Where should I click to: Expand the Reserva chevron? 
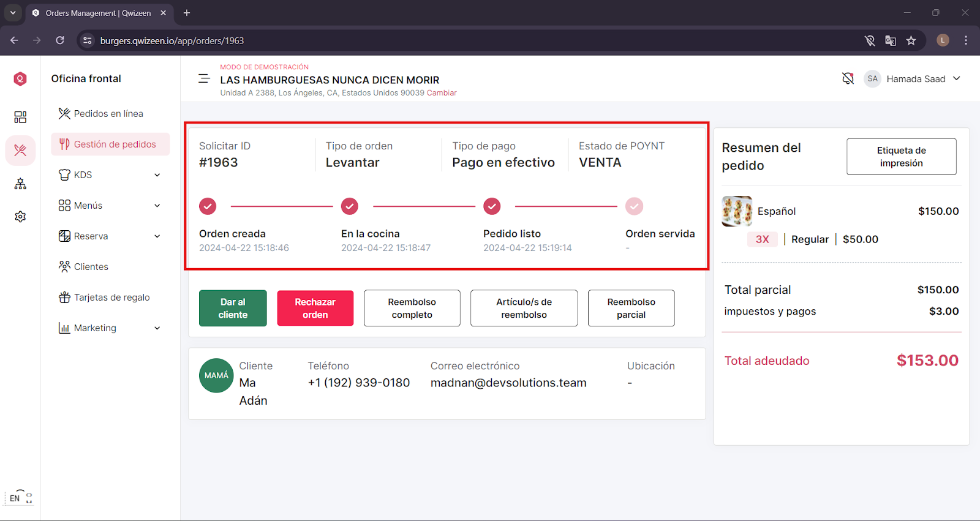point(157,236)
